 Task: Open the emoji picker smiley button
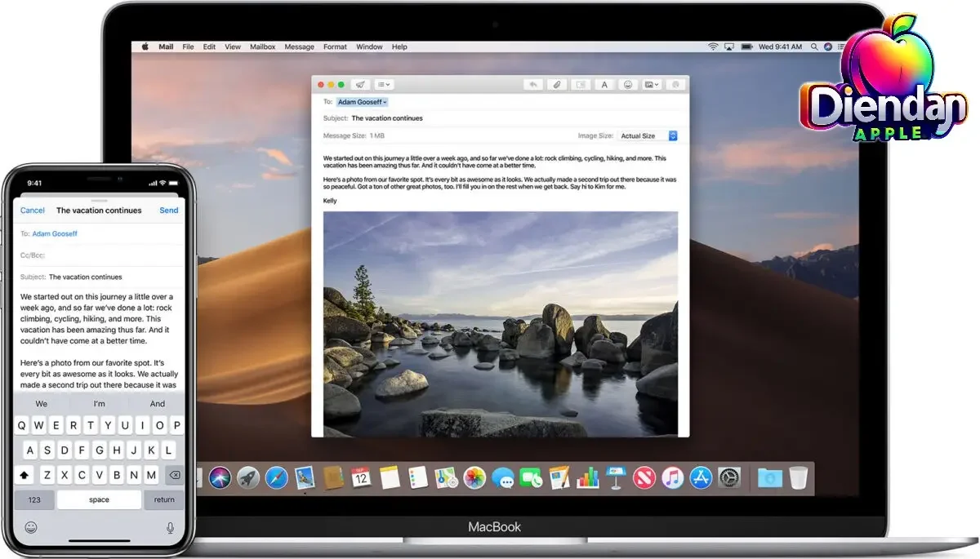tap(628, 84)
